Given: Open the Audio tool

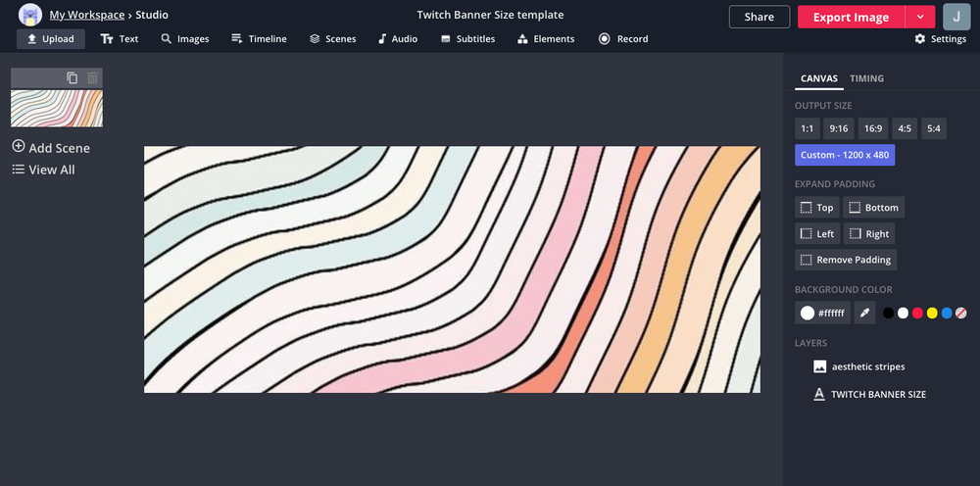Looking at the screenshot, I should (397, 39).
